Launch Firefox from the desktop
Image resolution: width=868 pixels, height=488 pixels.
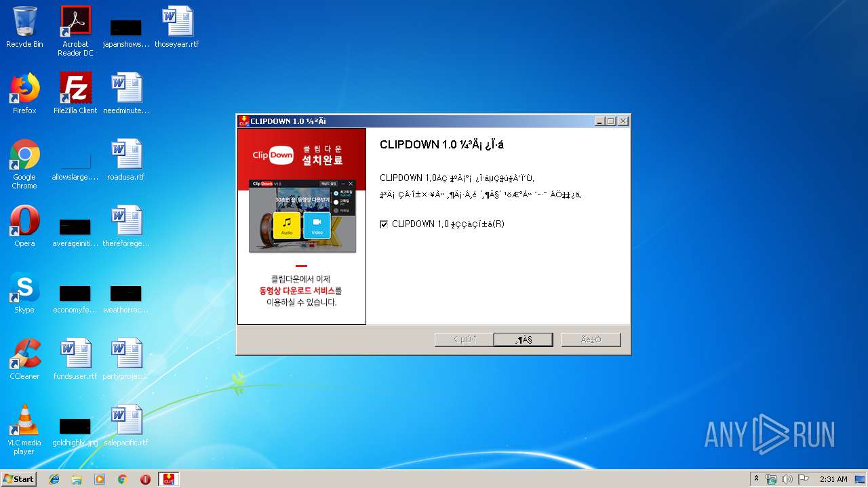pos(24,94)
